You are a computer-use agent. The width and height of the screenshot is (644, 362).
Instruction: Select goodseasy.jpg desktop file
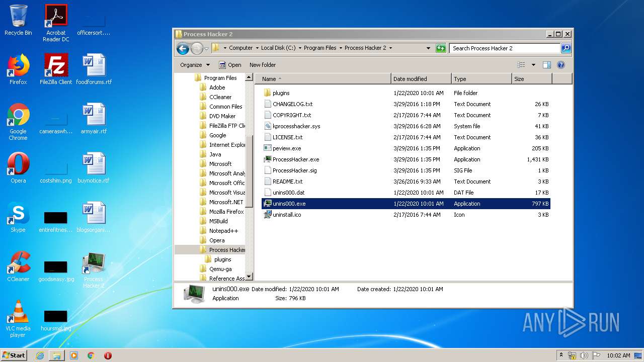pos(56,269)
